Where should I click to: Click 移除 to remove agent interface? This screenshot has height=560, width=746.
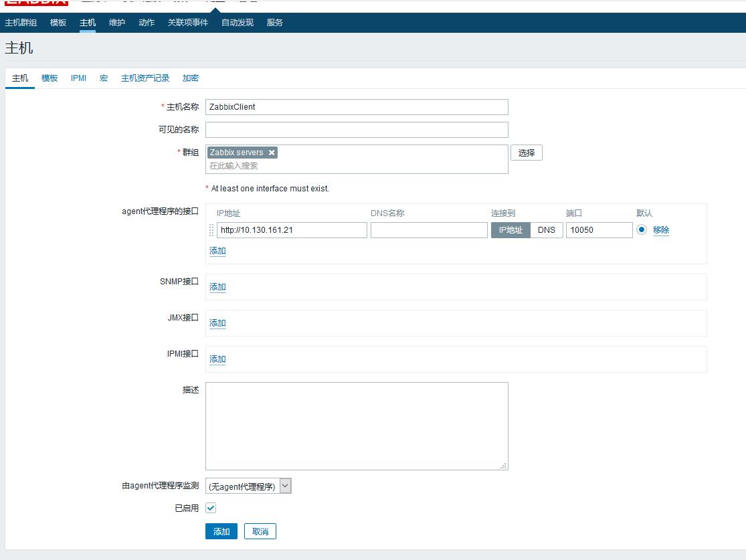click(661, 230)
